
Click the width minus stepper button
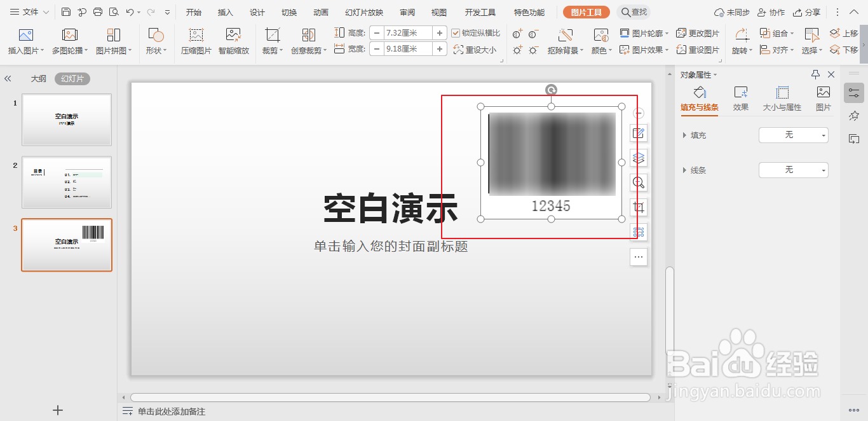click(377, 48)
